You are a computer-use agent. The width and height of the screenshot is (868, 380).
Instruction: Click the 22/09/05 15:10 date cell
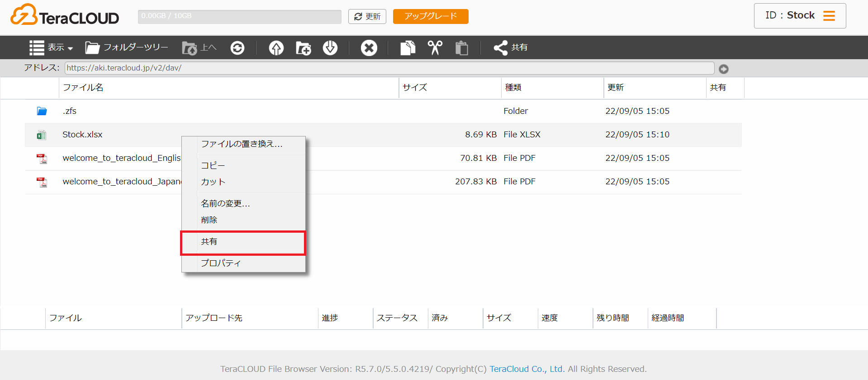pyautogui.click(x=637, y=135)
